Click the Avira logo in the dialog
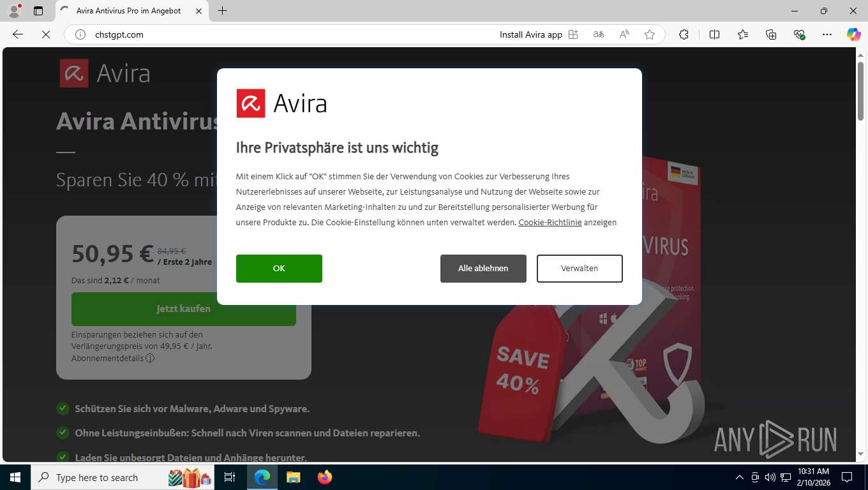This screenshot has height=490, width=868. pyautogui.click(x=281, y=103)
